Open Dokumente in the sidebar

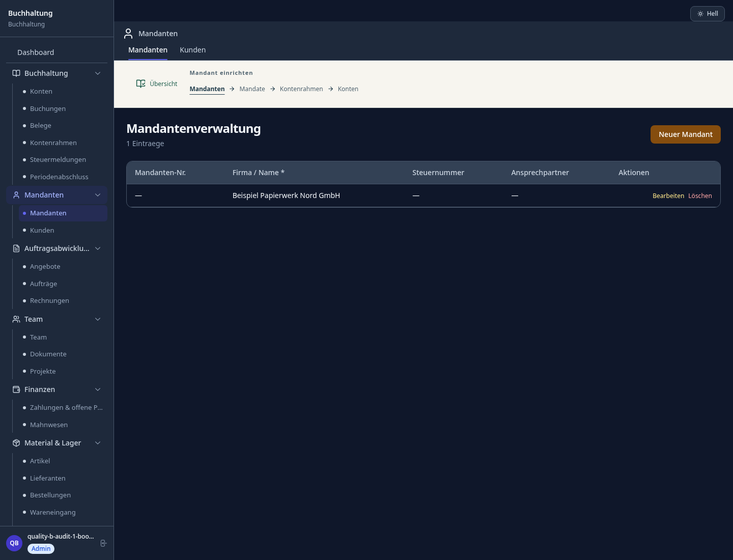63,354
